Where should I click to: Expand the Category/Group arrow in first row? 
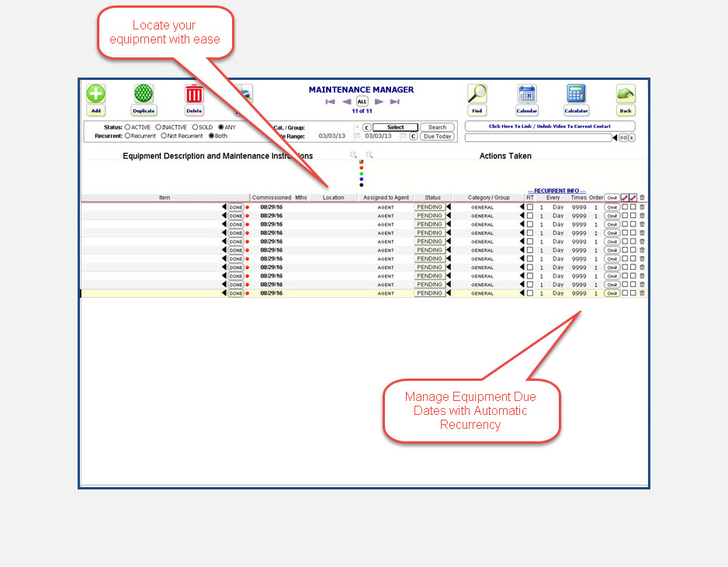[x=522, y=207]
